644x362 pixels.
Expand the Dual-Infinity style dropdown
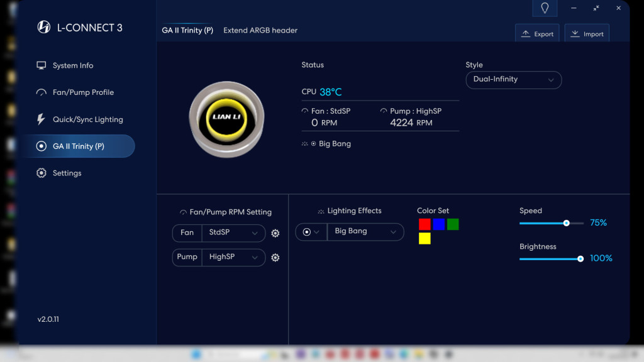click(x=513, y=80)
